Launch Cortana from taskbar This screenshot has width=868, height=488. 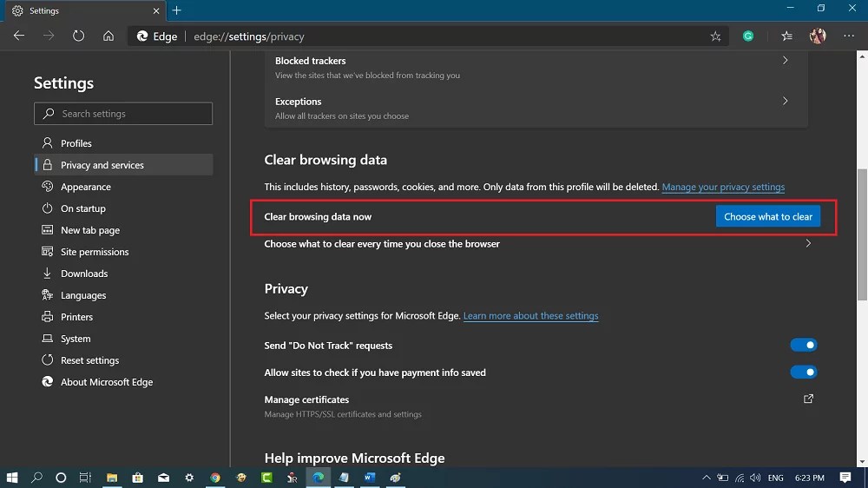(61, 478)
